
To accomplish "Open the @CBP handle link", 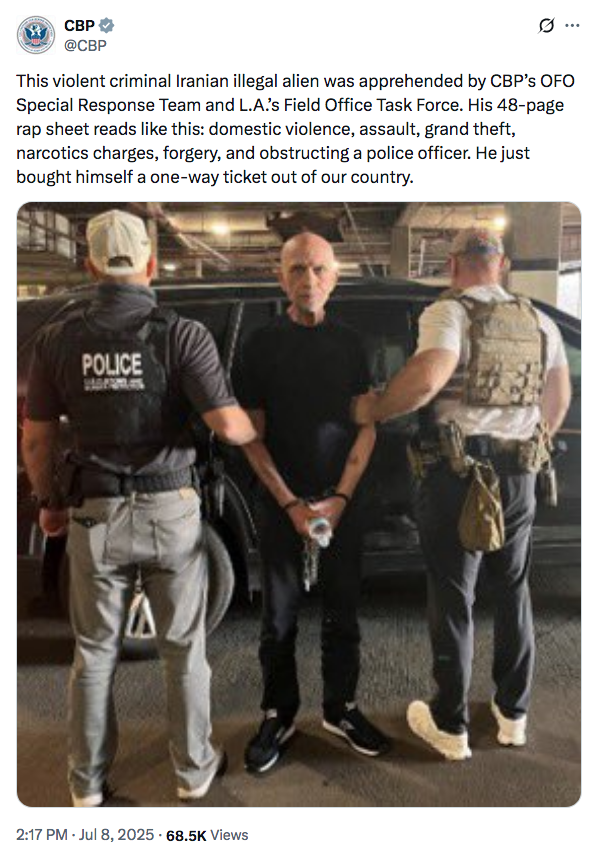I will [x=85, y=45].
